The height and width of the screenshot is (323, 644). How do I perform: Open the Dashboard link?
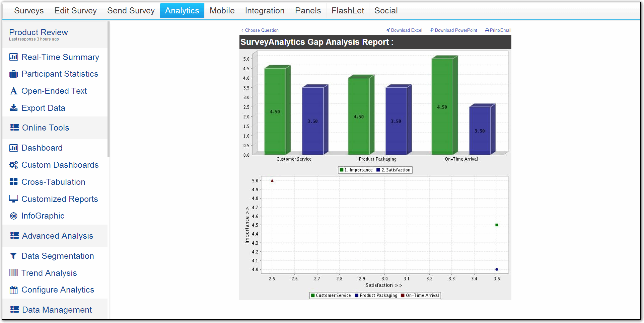pyautogui.click(x=42, y=148)
